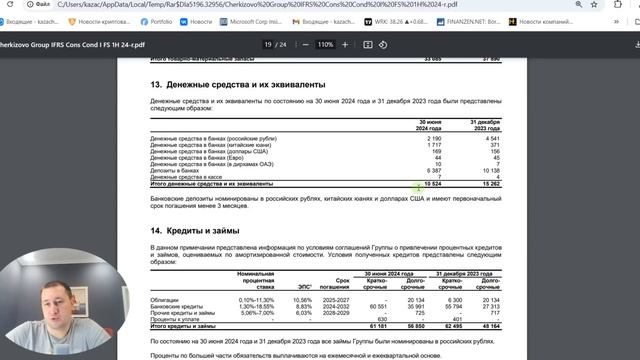The height and width of the screenshot is (360, 640).
Task: Download the PDF file icon
Action: (x=637, y=44)
